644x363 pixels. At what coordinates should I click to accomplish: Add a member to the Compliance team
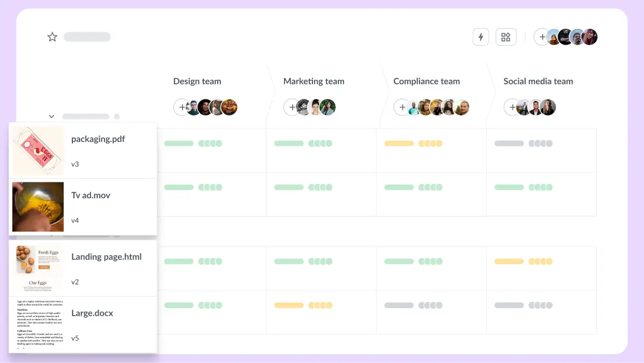point(402,107)
